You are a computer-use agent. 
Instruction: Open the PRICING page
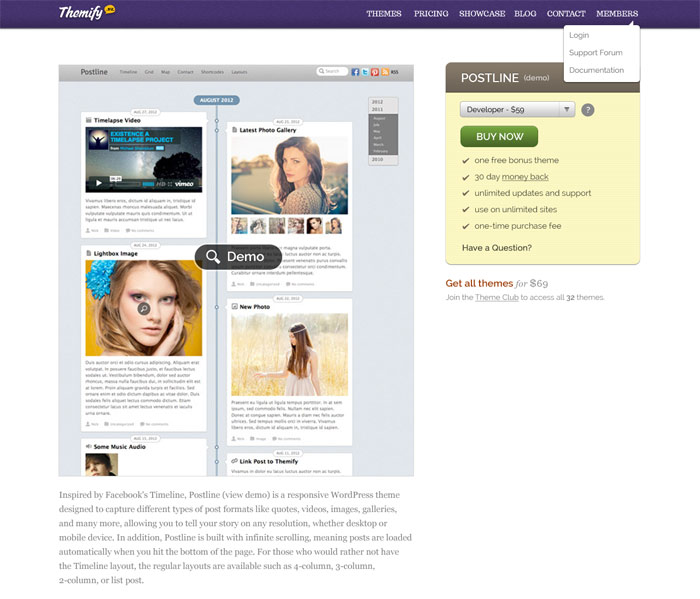(431, 14)
